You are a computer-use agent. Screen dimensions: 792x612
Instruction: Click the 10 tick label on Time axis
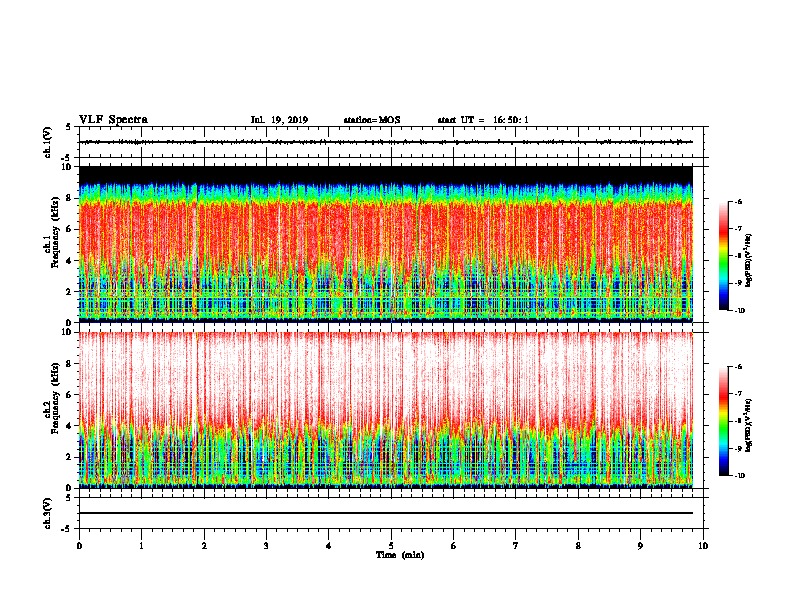point(703,545)
